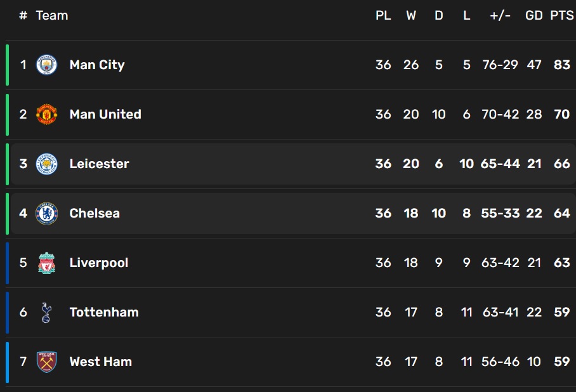This screenshot has width=576, height=392.
Task: Click the Tottenham club crest
Action: click(x=46, y=312)
